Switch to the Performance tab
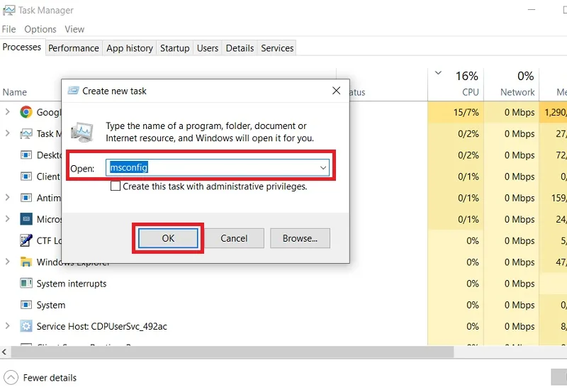 coord(74,48)
